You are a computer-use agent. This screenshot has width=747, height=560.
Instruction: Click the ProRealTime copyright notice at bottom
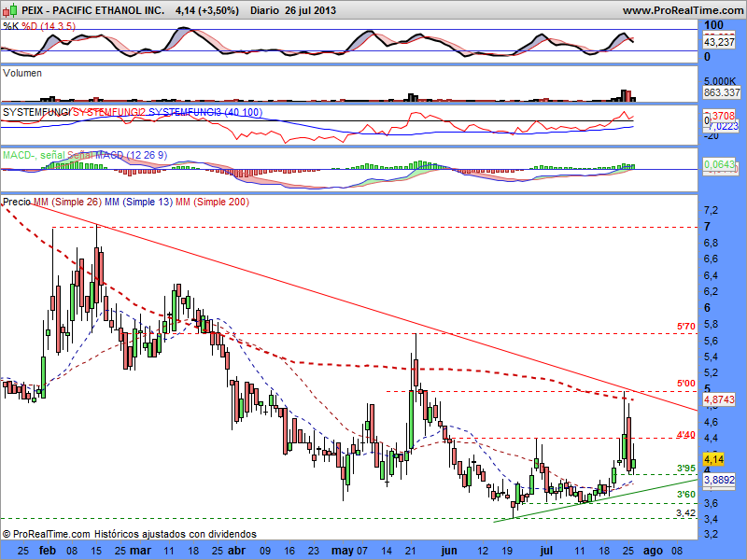(x=130, y=534)
